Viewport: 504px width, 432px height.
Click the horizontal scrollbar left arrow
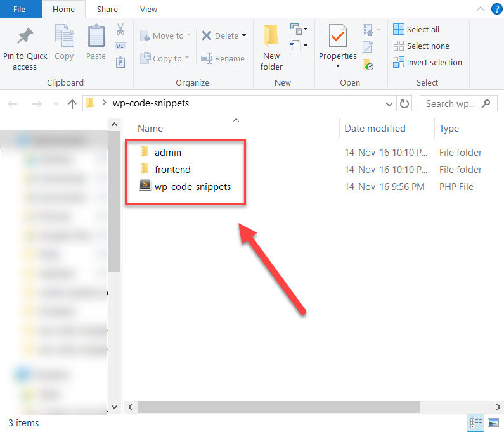tap(131, 407)
